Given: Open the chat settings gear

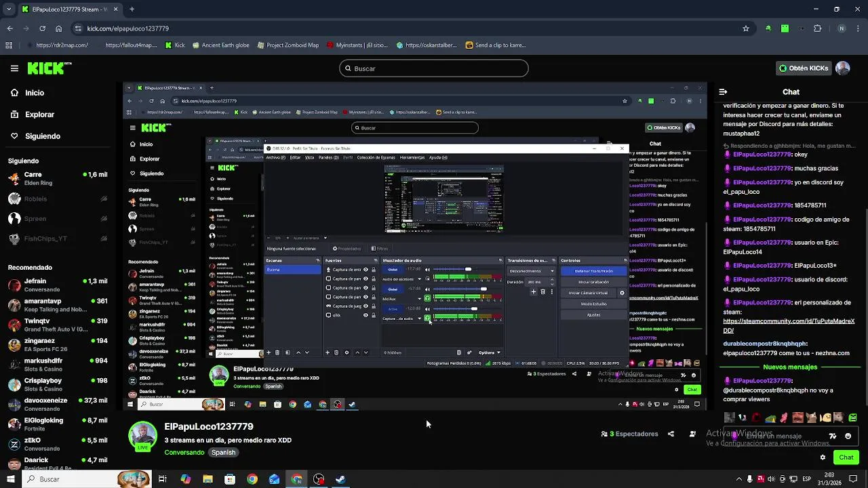Looking at the screenshot, I should (x=823, y=457).
